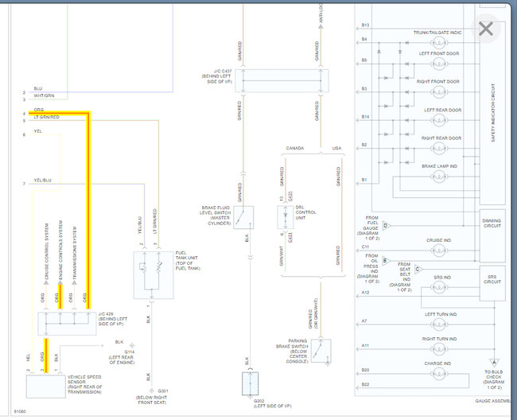Select the LEFT REAR DOOR indicator label
Image resolution: width=517 pixels, height=420 pixels.
point(442,110)
